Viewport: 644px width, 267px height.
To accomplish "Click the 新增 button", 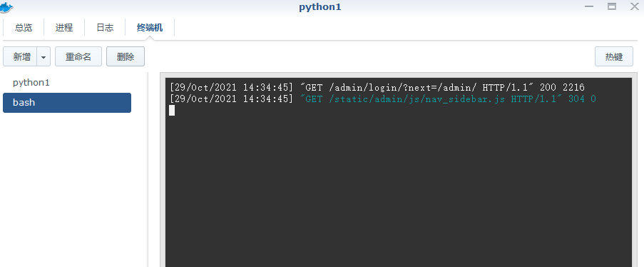I will 20,57.
